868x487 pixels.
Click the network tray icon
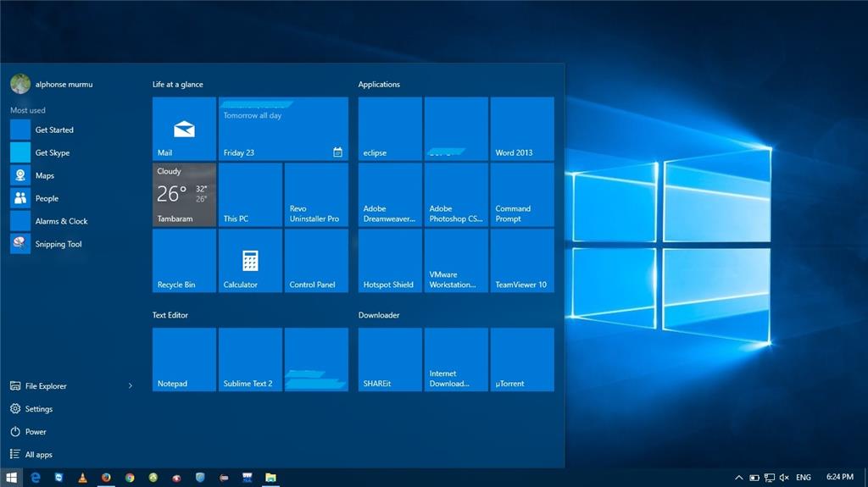click(x=770, y=477)
